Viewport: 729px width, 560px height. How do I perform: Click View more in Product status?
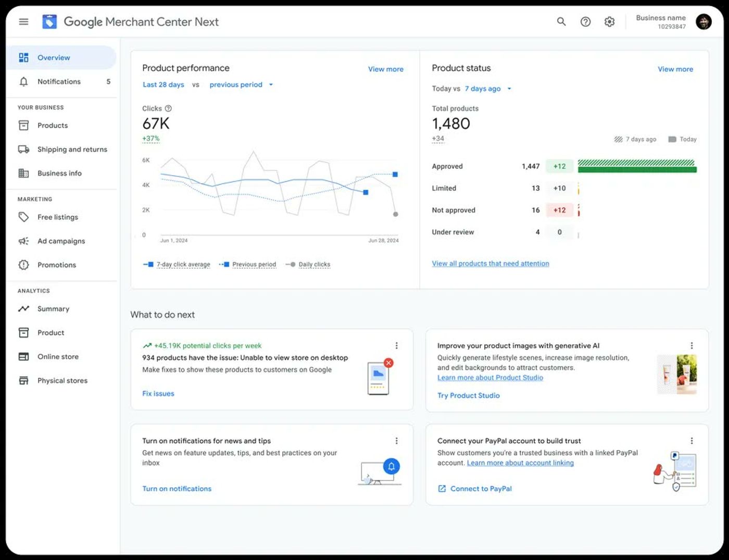click(x=675, y=69)
